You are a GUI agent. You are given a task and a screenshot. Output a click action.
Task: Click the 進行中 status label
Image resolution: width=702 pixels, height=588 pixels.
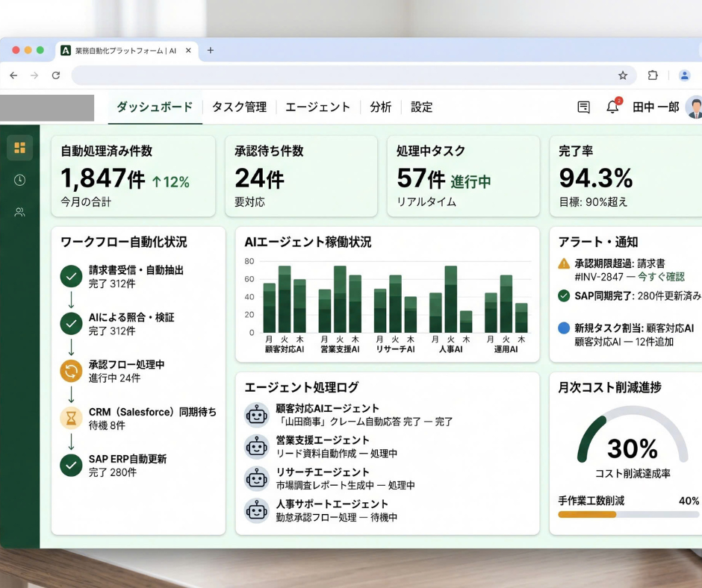point(470,181)
